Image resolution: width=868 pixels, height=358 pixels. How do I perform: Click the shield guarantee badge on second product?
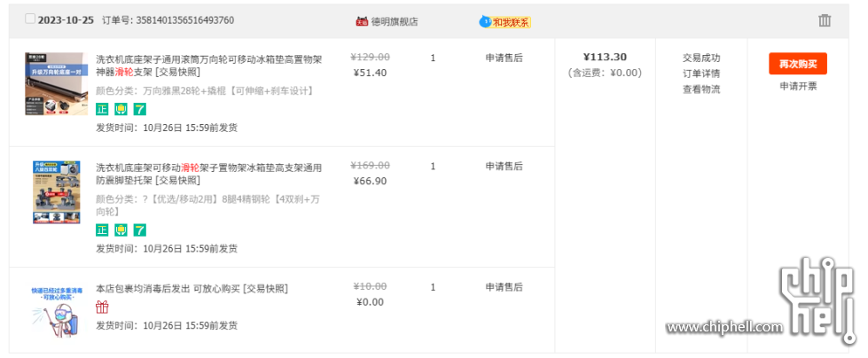pos(121,230)
